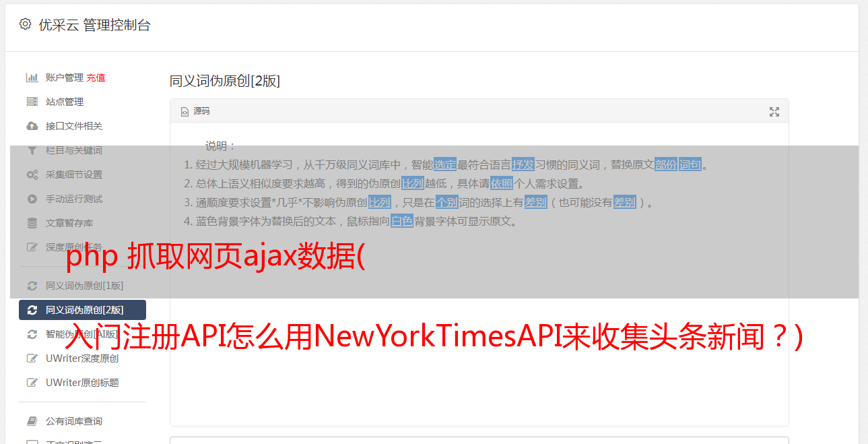Viewport: 868px width, 444px height.
Task: Click highlighted word 抒发 in line 1
Action: (523, 164)
